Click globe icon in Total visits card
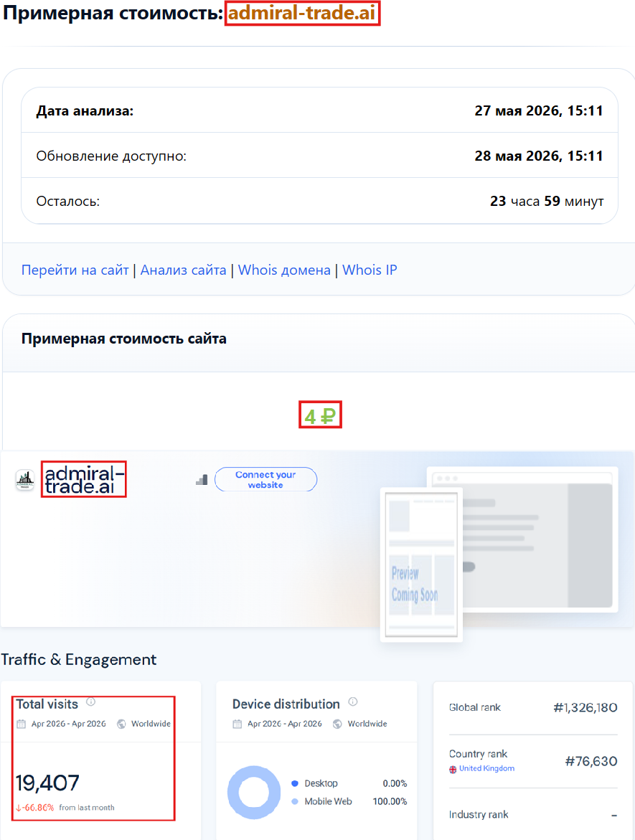 (122, 725)
